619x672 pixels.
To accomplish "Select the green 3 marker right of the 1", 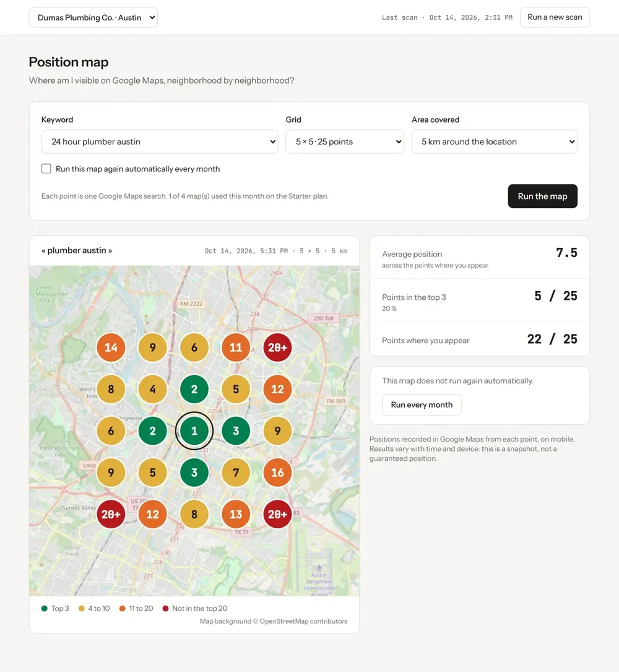I will [236, 430].
